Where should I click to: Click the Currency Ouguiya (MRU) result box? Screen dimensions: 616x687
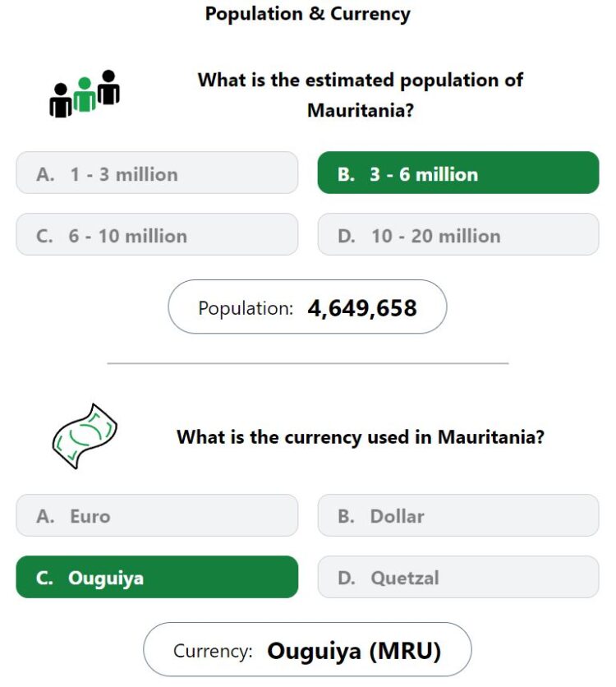click(307, 649)
